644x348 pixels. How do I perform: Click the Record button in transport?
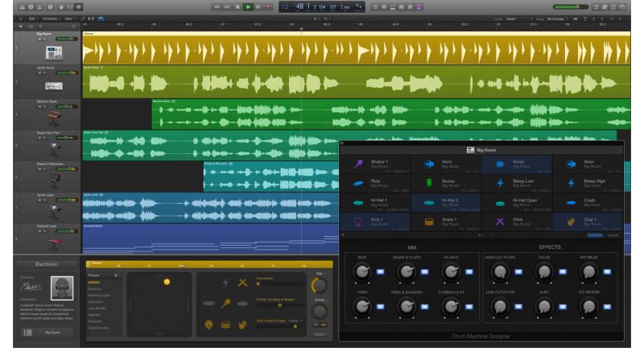268,7
